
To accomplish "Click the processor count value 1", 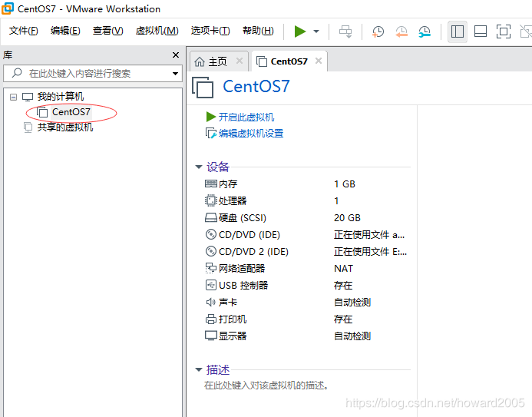I will 336,201.
